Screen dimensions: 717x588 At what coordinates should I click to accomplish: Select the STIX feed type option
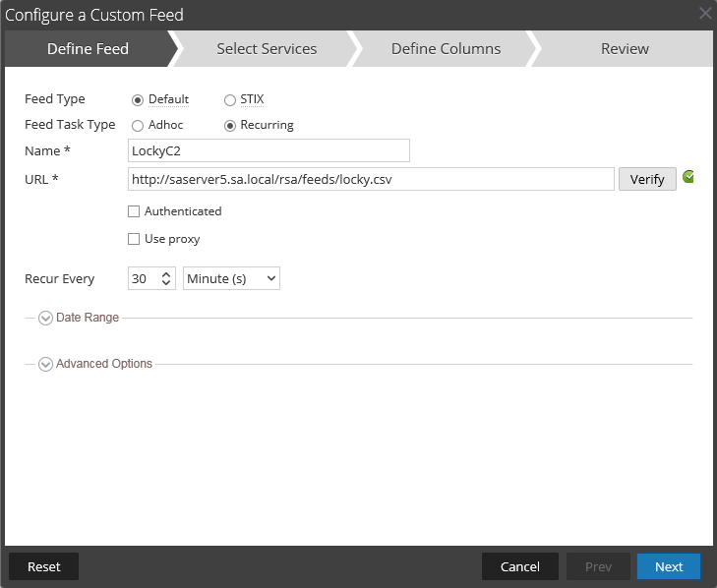pyautogui.click(x=230, y=99)
